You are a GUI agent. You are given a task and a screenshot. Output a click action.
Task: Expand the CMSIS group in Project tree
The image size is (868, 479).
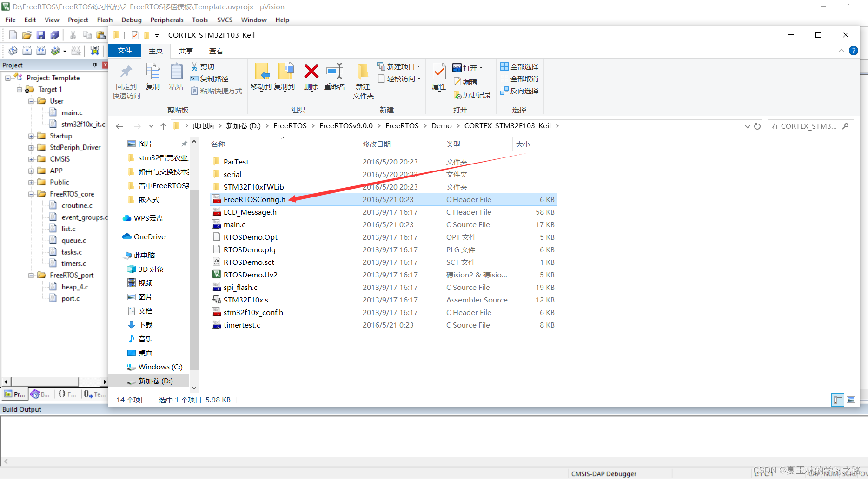click(31, 159)
